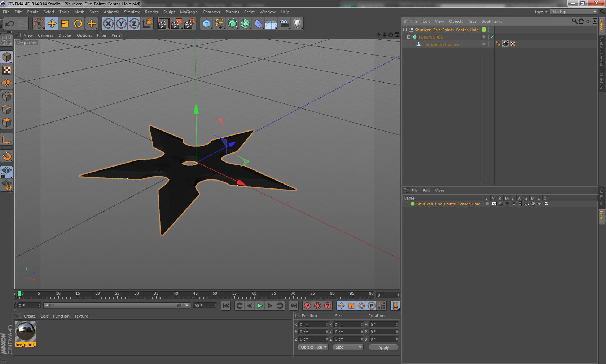This screenshot has width=606, height=364.
Task: Toggle Y axis lock
Action: coord(121,24)
